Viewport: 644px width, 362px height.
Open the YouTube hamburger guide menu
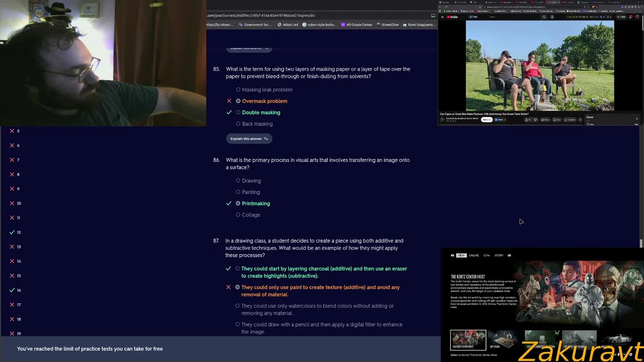(x=442, y=17)
